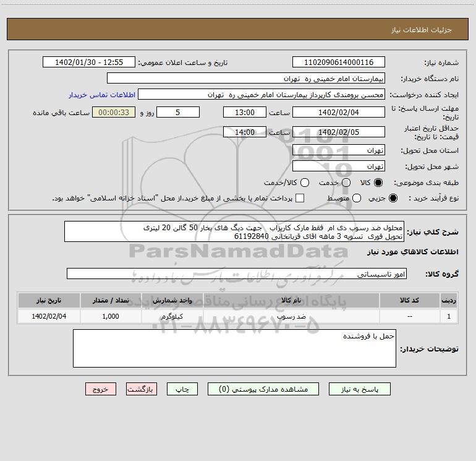Click the جزئیات اطلاعات نیاز header title

(421, 30)
